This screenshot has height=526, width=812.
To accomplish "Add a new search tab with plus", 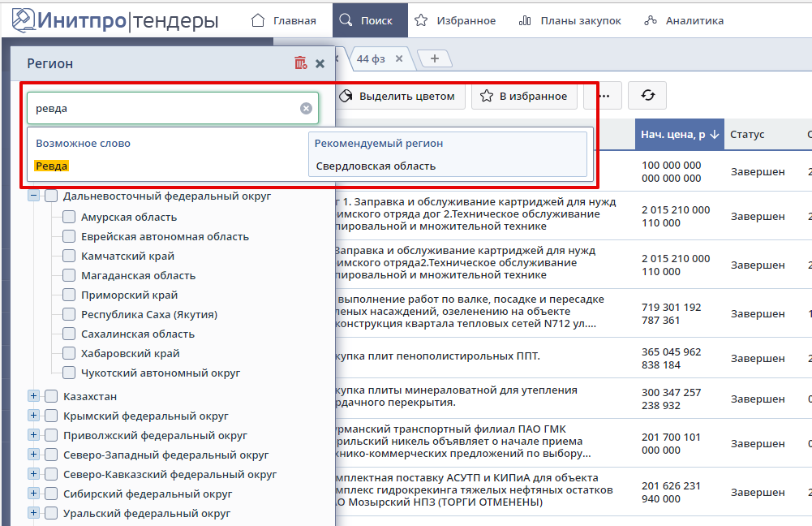I will [435, 58].
